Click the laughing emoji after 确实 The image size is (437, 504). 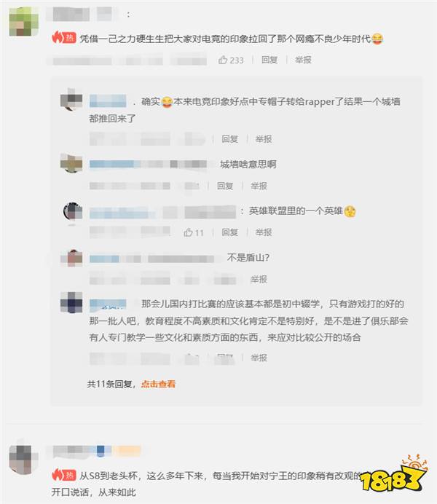(167, 102)
